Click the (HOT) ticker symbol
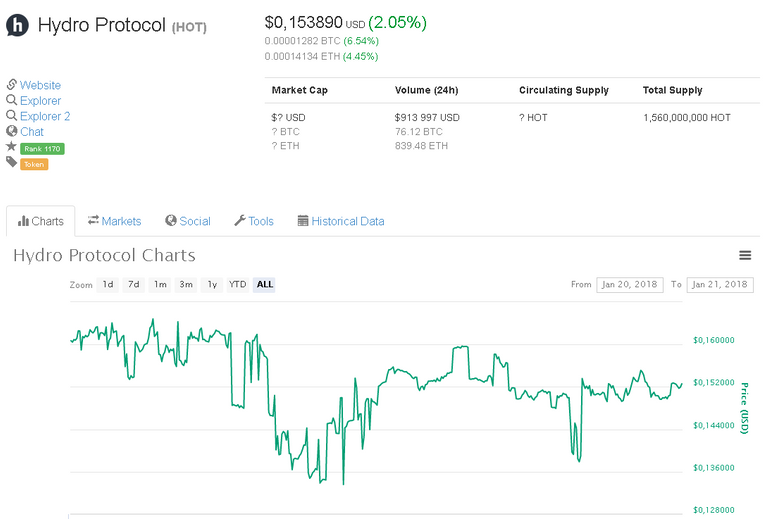Screen dimensions: 768x519 (189, 27)
